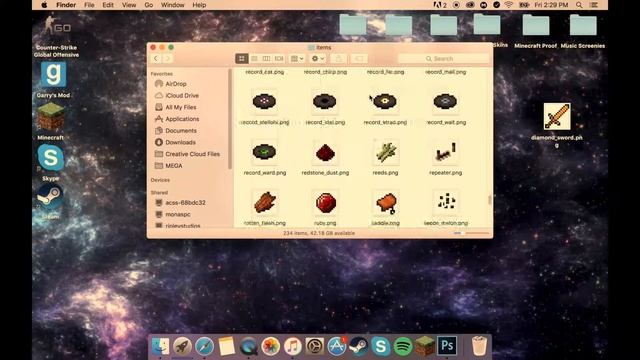Open the item arrangement dropdown
This screenshot has height=360, width=640.
pos(297,59)
